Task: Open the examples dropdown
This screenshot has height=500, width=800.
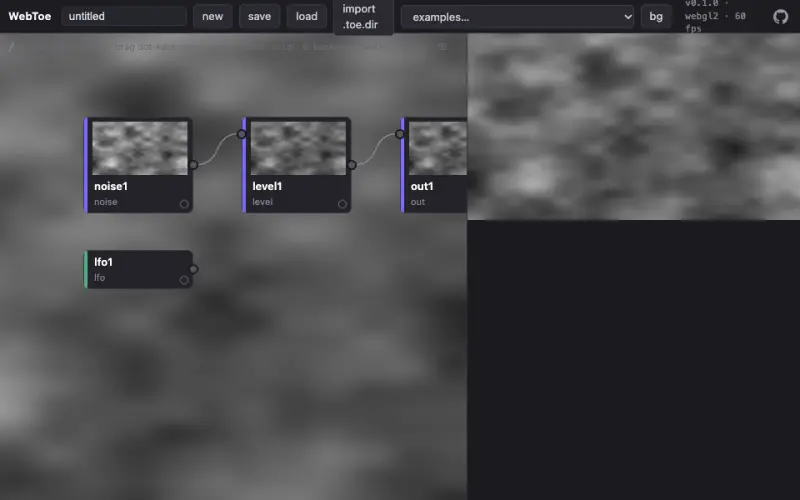Action: [x=517, y=17]
